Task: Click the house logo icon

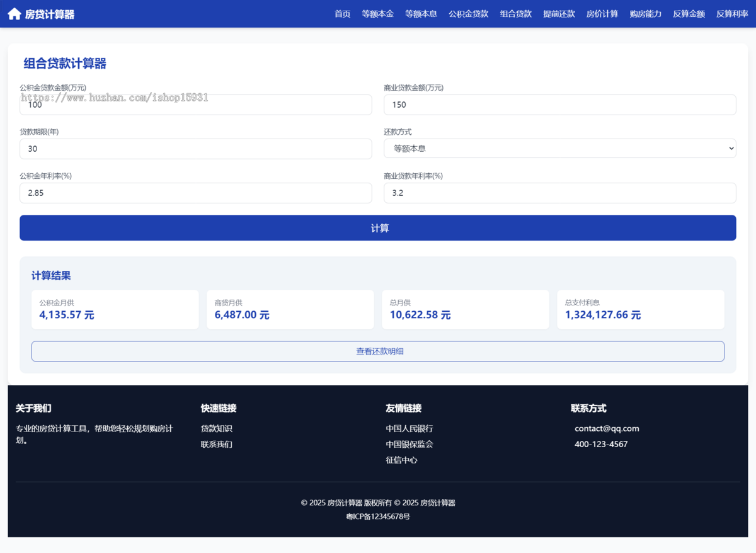Action: coord(14,14)
